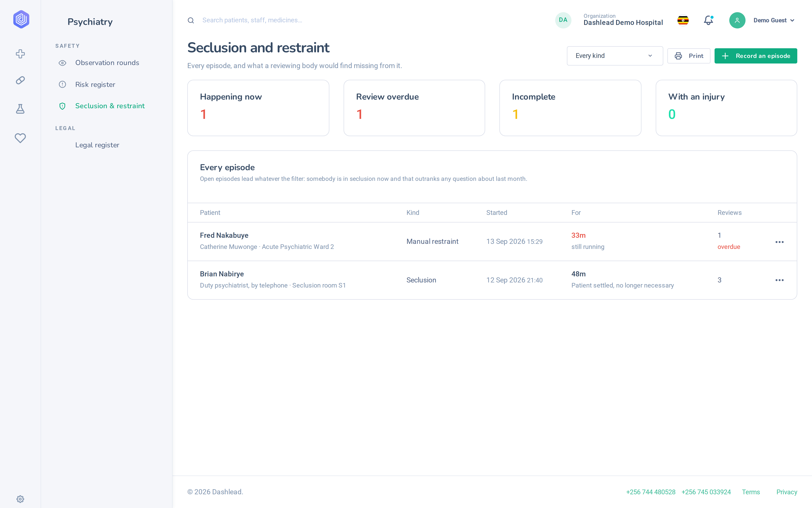Image resolution: width=812 pixels, height=508 pixels.
Task: Open the lab flask module icon
Action: coord(20,109)
